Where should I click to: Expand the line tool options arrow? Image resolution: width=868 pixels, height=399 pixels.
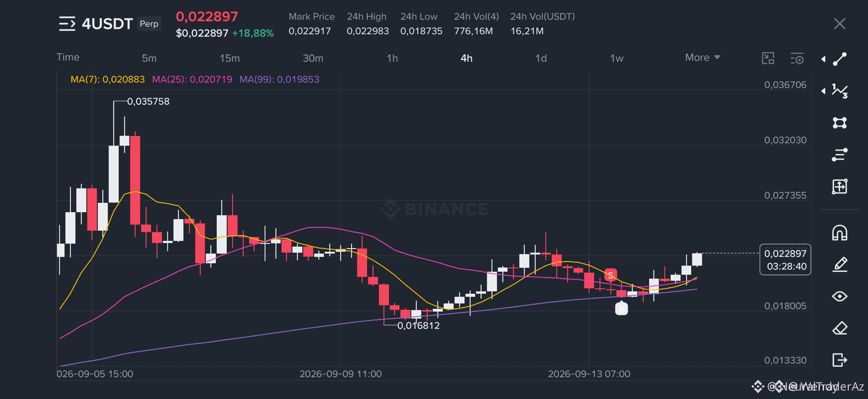point(823,59)
